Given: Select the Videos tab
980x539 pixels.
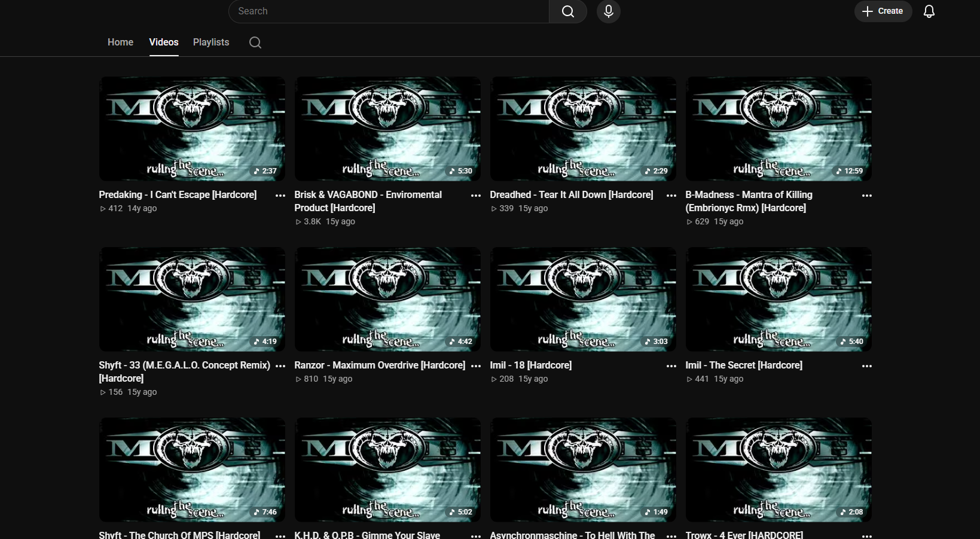Looking at the screenshot, I should (164, 42).
